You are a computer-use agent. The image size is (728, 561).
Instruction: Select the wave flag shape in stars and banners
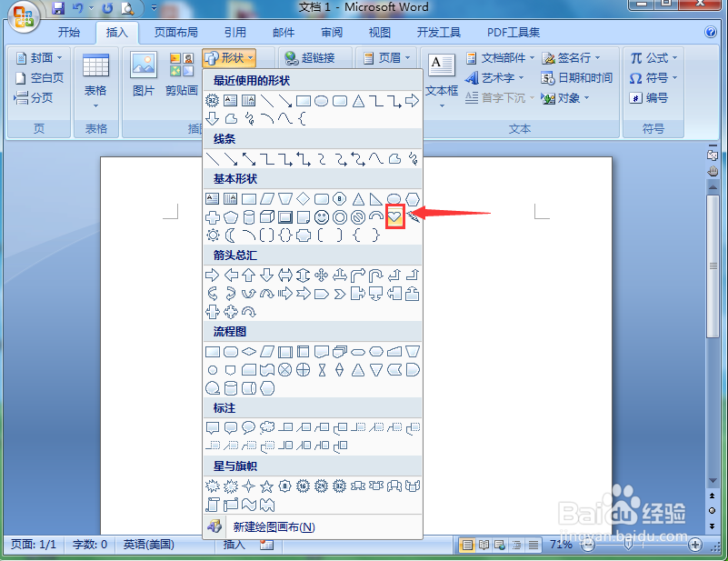pos(249,505)
